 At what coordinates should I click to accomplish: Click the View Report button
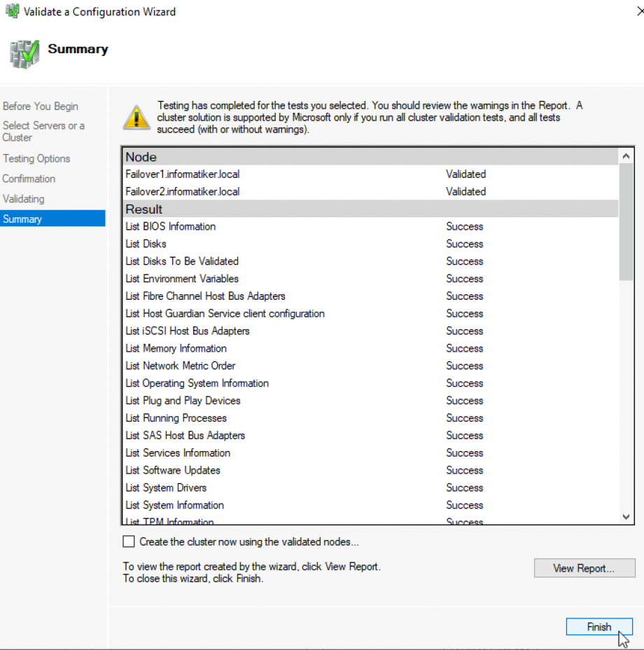coord(584,568)
